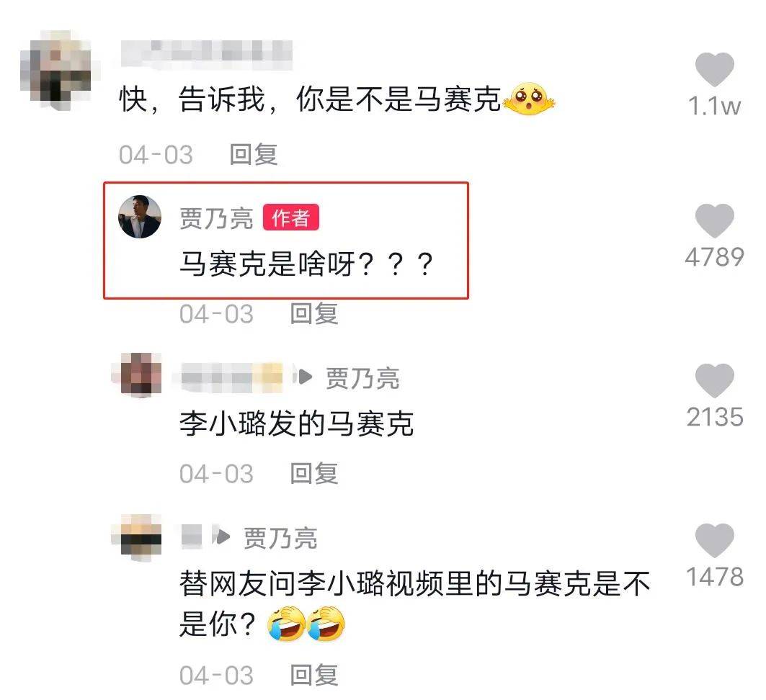Open 贾乃亮 username in the author reply
The height and width of the screenshot is (700, 766).
point(216,217)
